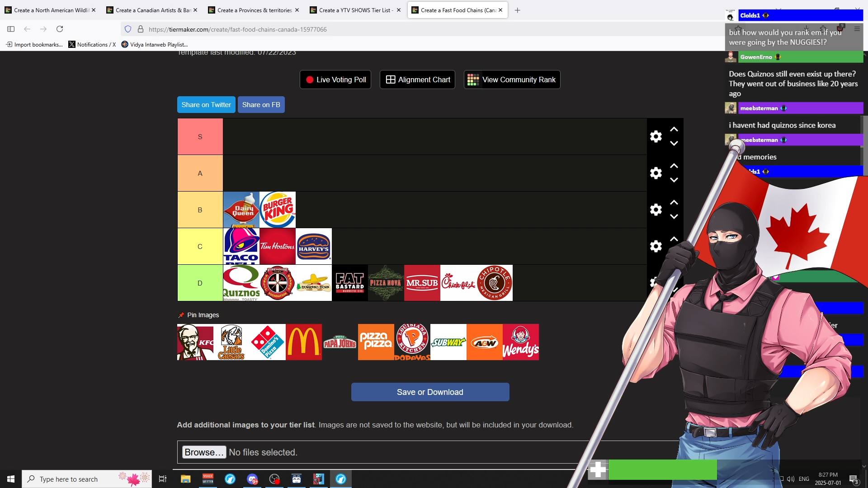Move B tier row down with chevron
Viewport: 868px width, 488px height.
point(674,216)
